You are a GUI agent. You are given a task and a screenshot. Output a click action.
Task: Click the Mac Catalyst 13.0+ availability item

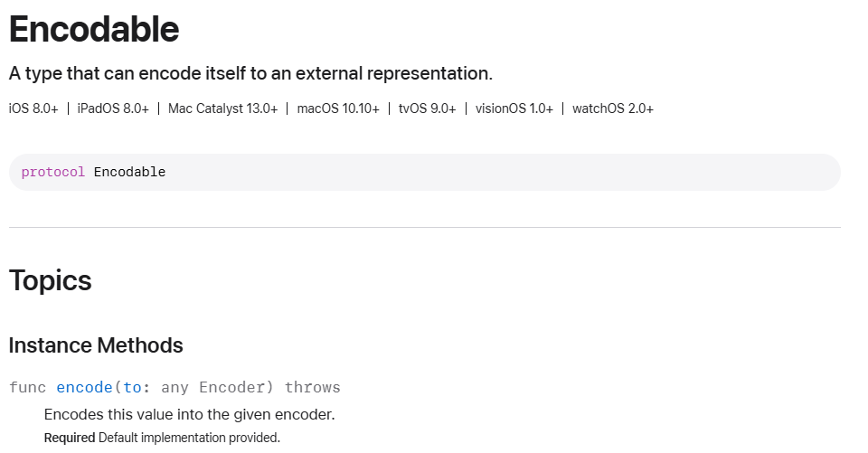[222, 109]
